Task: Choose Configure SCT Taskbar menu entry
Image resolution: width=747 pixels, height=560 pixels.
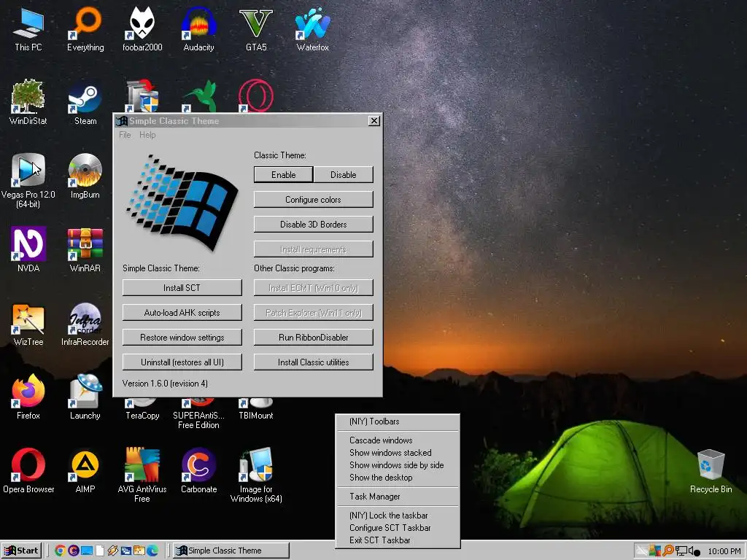Action: (x=398, y=528)
